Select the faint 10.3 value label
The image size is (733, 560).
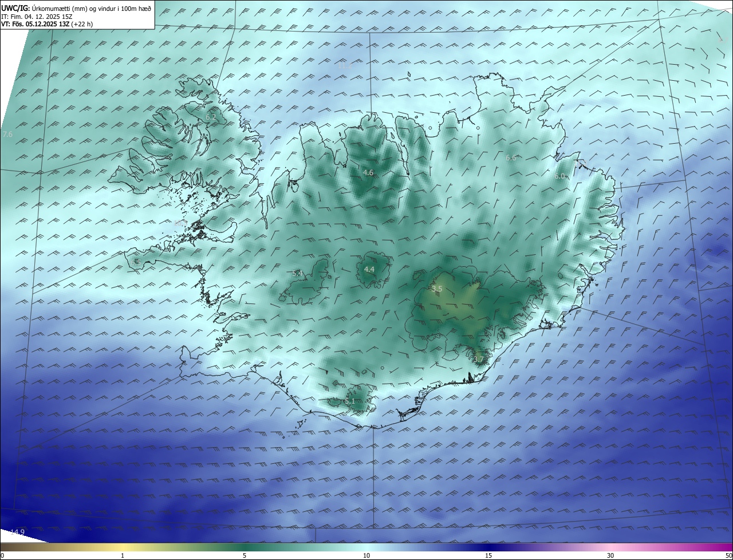[182, 223]
